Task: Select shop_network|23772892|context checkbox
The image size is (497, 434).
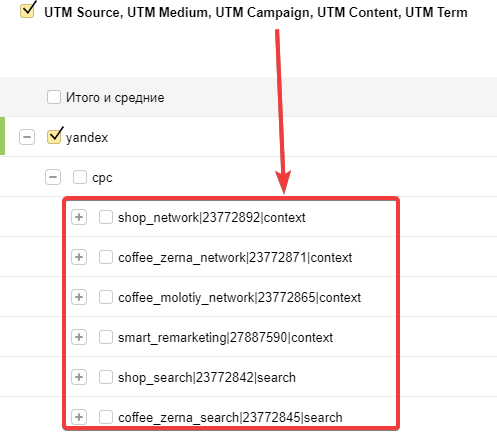Action: pos(106,217)
